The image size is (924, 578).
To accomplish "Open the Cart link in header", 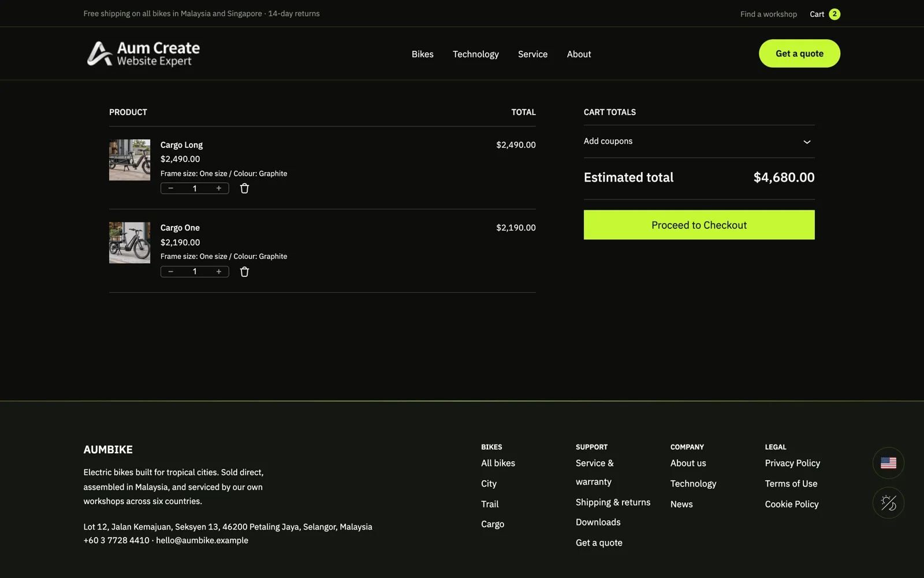I will point(817,14).
